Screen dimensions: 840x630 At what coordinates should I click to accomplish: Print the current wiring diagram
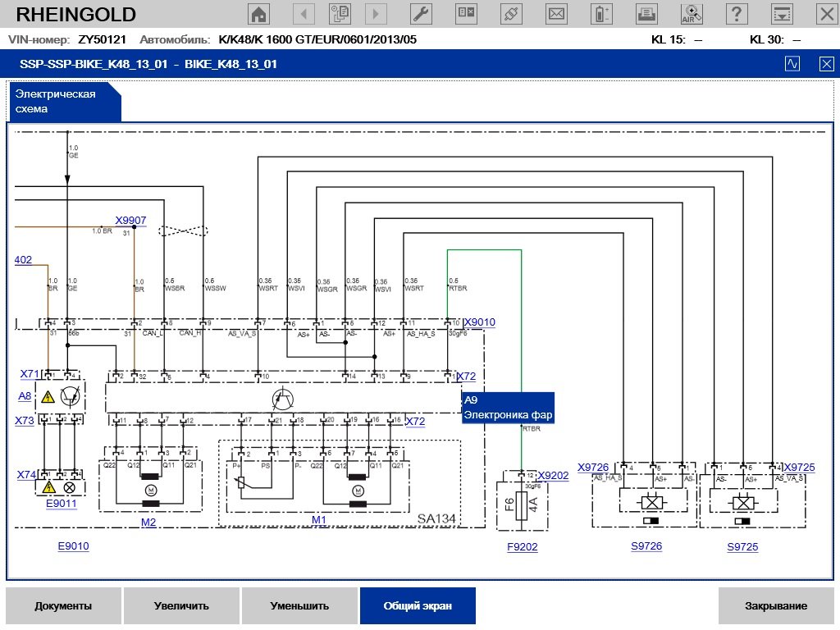647,14
